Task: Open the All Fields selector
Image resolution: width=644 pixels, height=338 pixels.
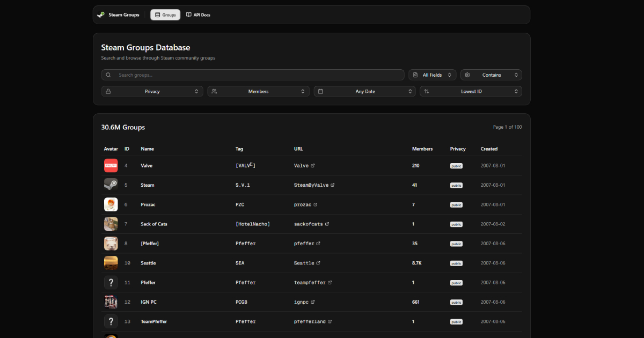Action: tap(433, 75)
